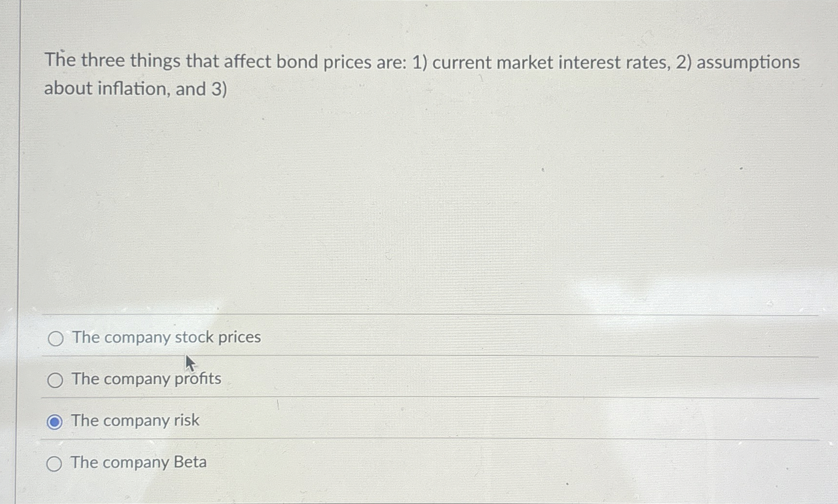Select the radio button for 'The company Beta'
This screenshot has height=504, width=838.
tap(54, 463)
